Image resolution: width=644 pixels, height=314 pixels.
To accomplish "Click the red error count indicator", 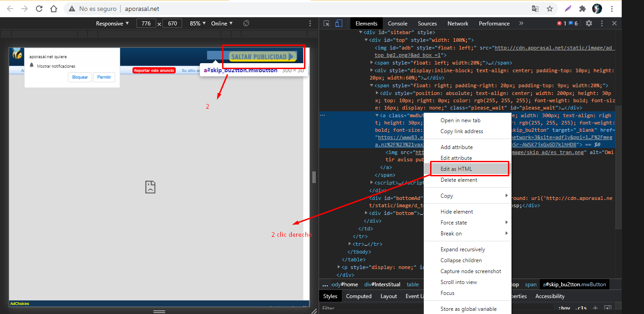I will pyautogui.click(x=562, y=23).
